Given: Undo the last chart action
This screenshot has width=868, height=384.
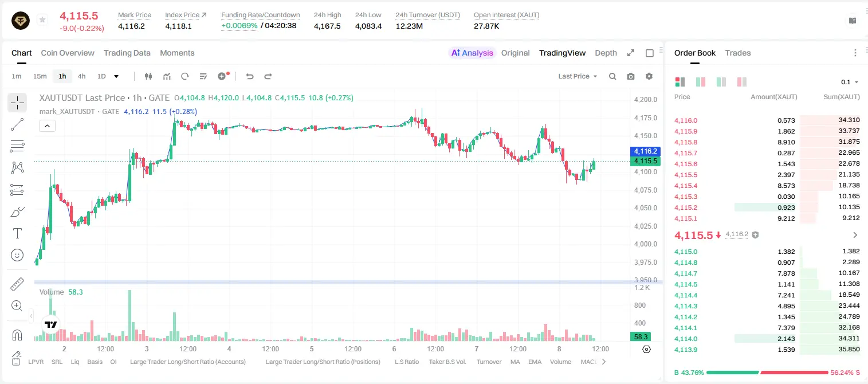Looking at the screenshot, I should pyautogui.click(x=249, y=76).
